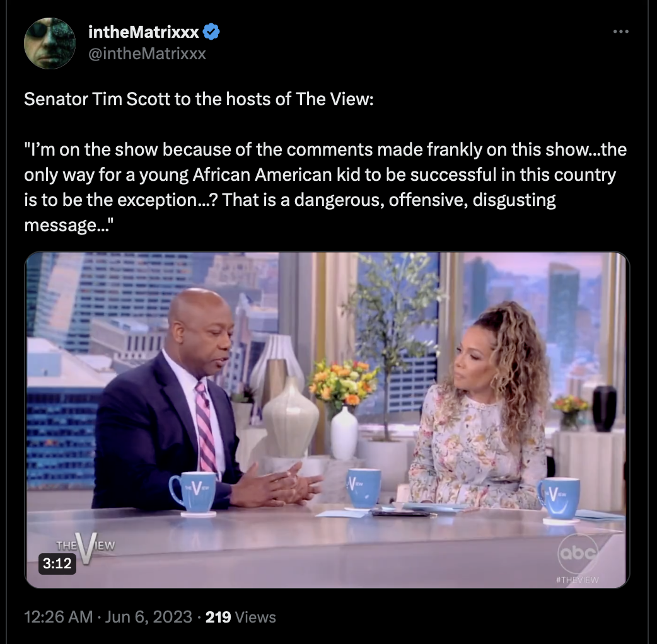Open the three-dot more options menu

pos(620,32)
